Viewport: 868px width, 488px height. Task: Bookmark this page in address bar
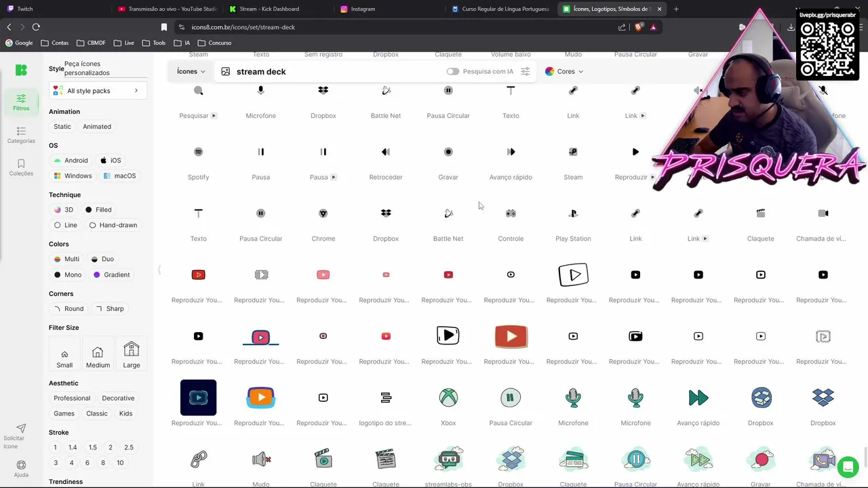pos(163,27)
